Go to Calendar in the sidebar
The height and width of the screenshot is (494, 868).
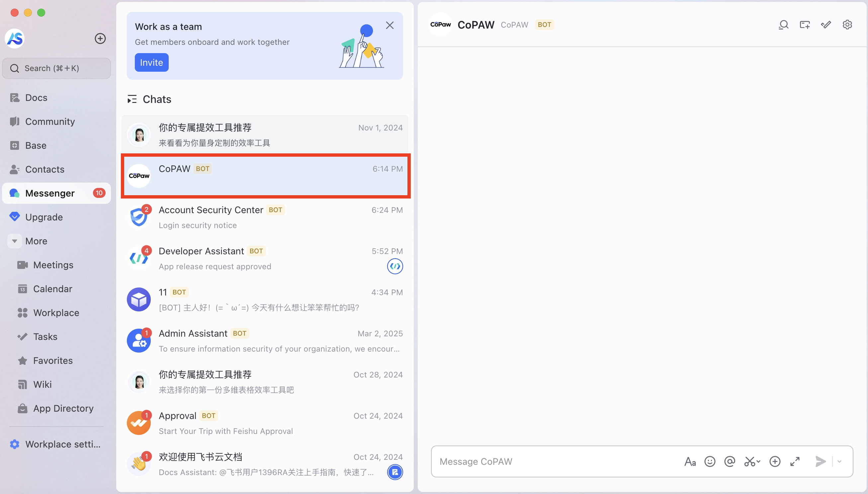tap(52, 289)
